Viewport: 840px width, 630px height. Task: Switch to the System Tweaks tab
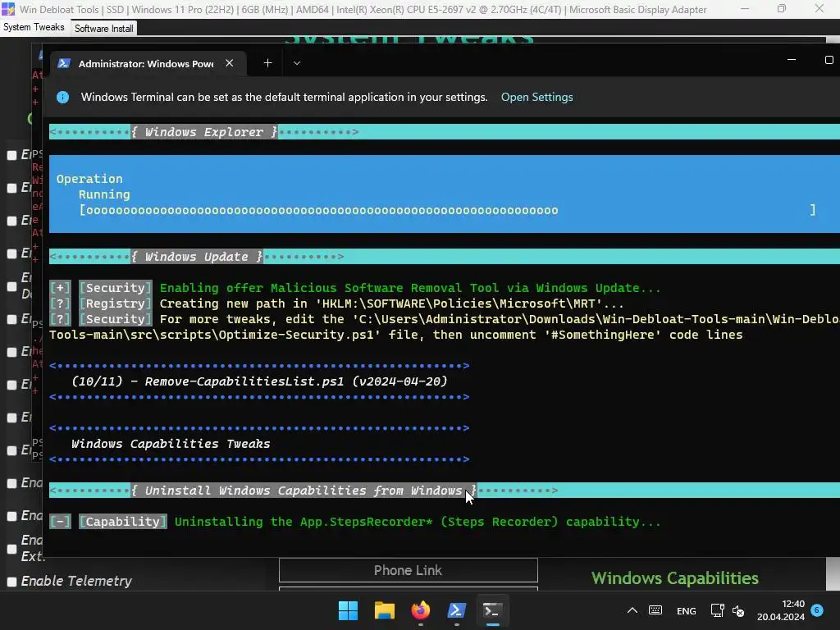tap(34, 27)
